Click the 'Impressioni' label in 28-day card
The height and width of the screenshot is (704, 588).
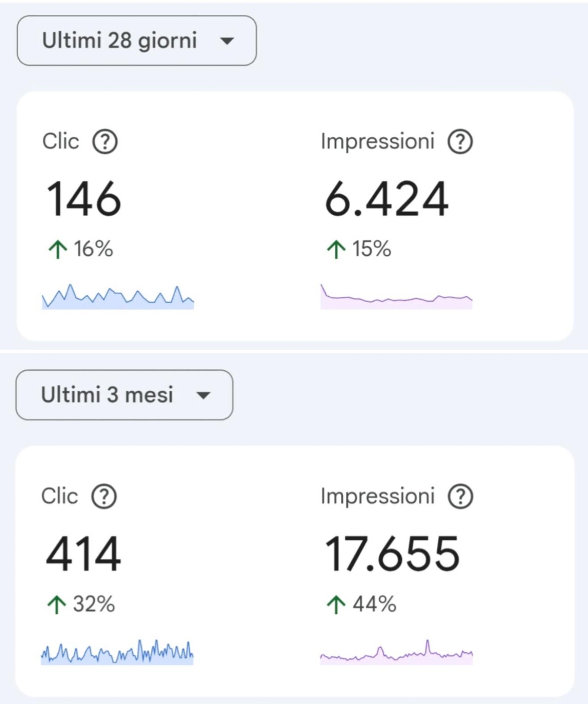[378, 142]
